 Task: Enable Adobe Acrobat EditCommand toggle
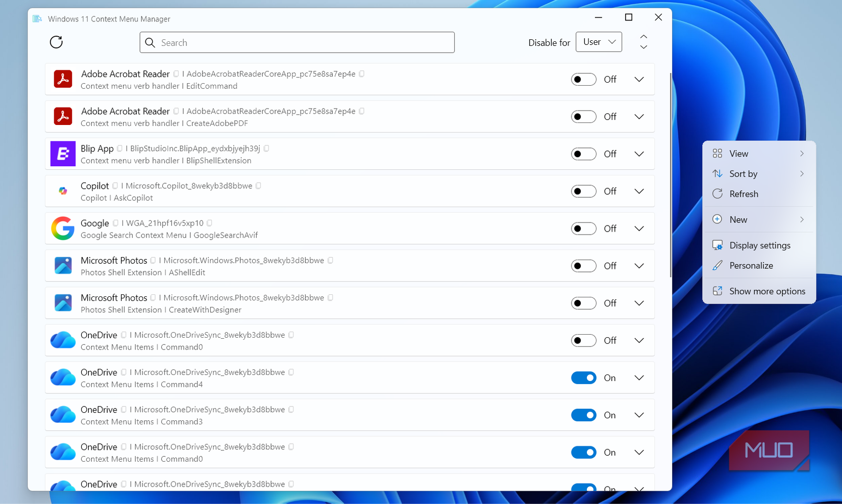583,79
